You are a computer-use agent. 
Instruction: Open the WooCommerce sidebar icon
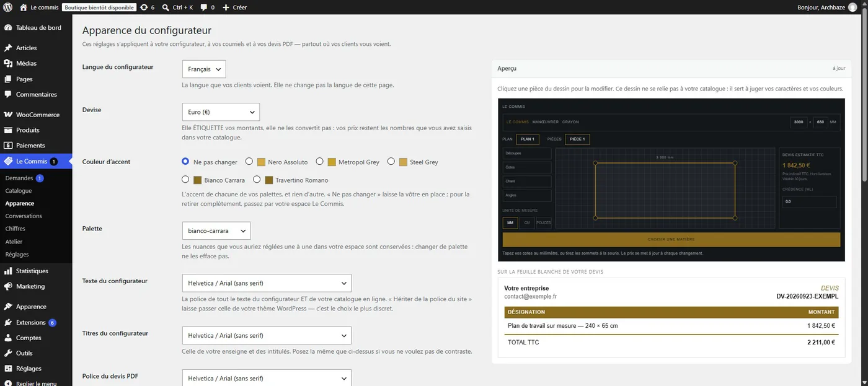tap(8, 115)
